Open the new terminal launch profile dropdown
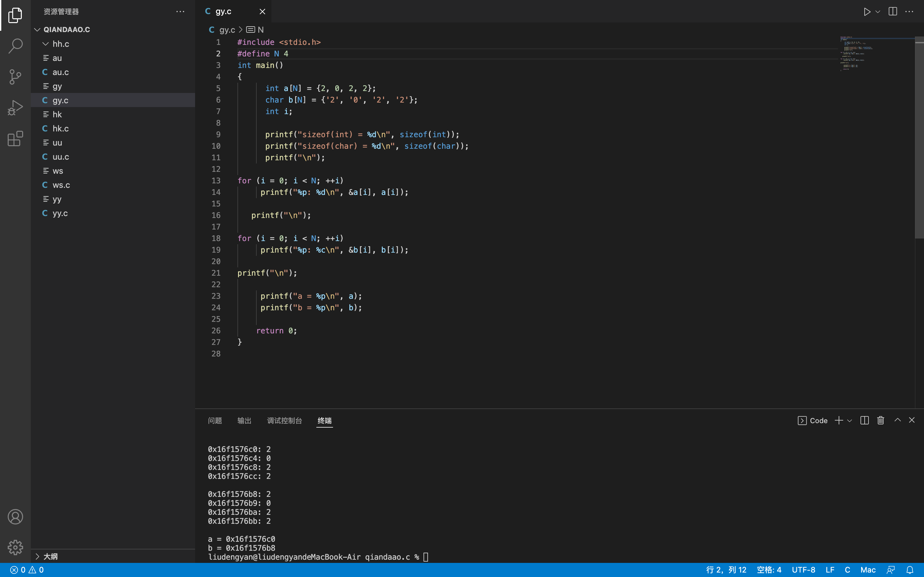 click(x=850, y=421)
